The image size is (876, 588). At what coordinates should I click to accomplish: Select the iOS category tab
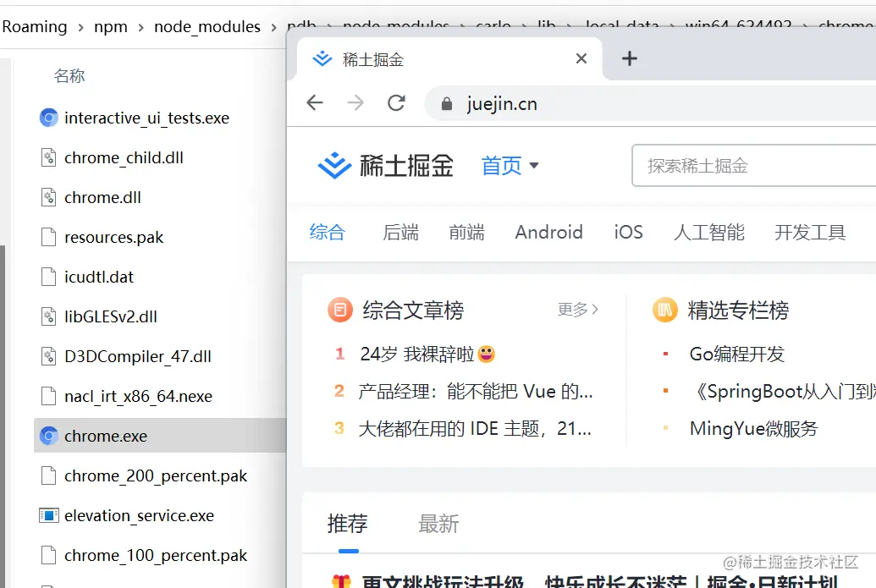point(629,232)
